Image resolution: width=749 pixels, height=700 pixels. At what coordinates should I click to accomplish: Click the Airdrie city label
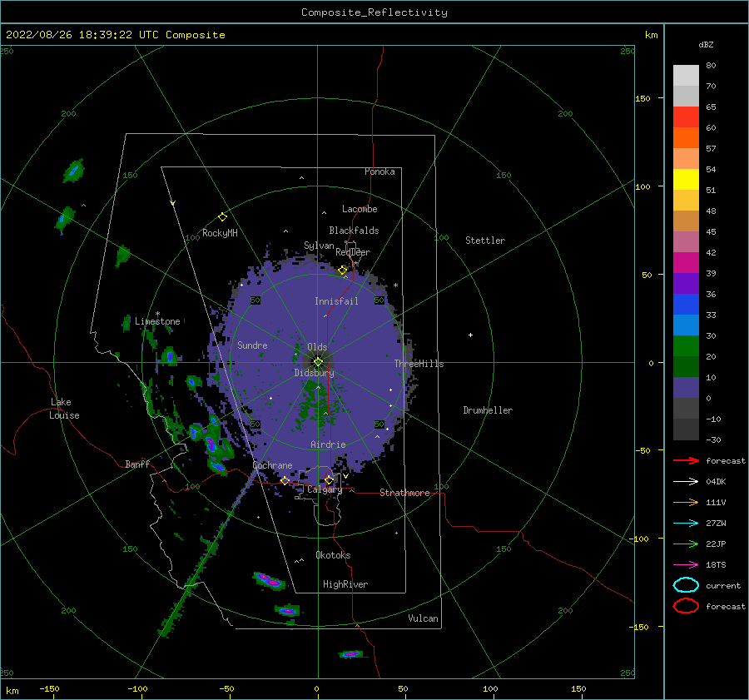[x=328, y=444]
